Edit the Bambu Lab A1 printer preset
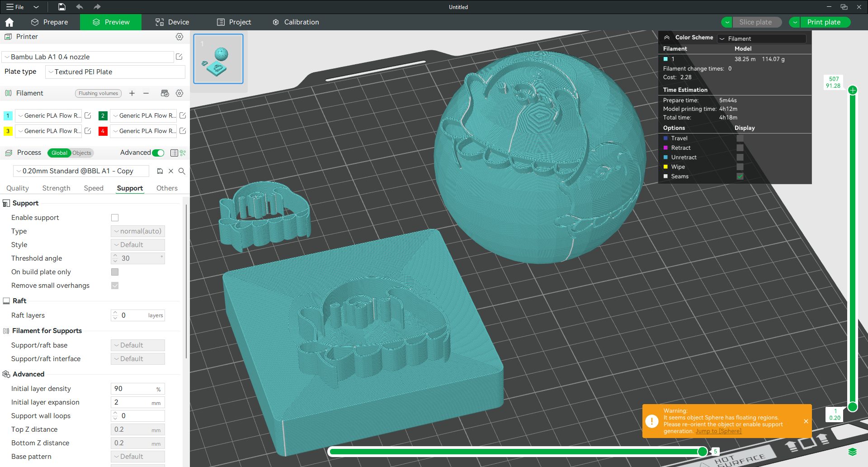 pos(179,57)
